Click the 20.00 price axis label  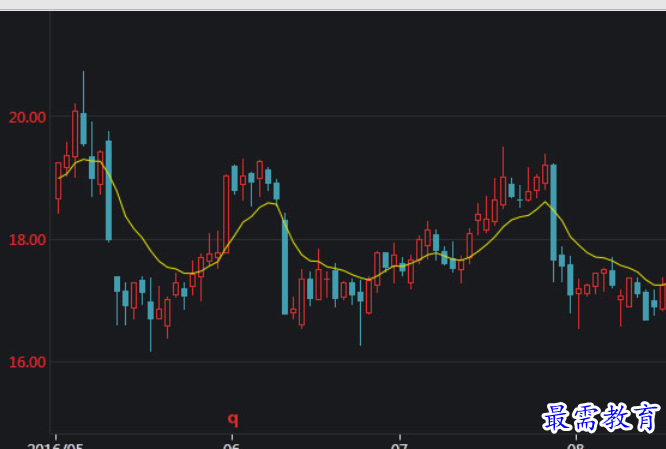(x=27, y=117)
